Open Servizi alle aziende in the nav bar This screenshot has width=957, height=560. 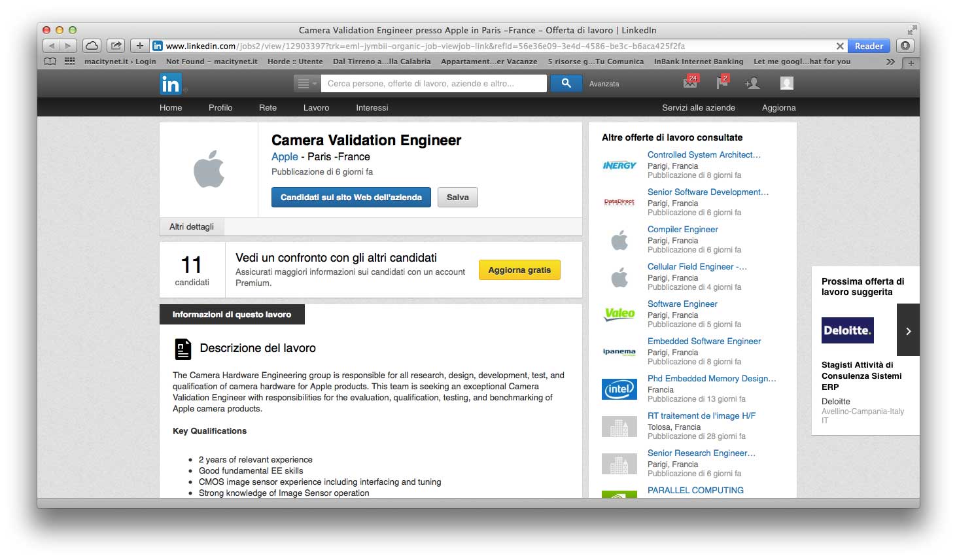click(699, 108)
